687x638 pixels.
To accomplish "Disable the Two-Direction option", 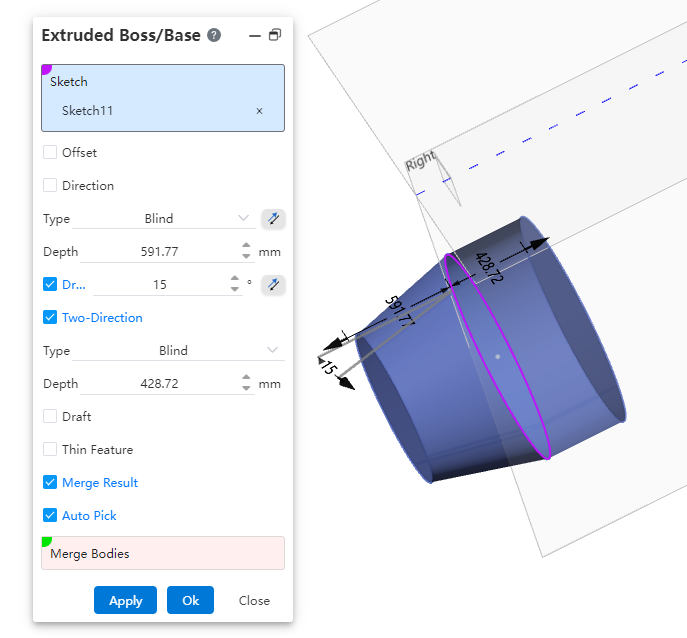I will (x=50, y=317).
